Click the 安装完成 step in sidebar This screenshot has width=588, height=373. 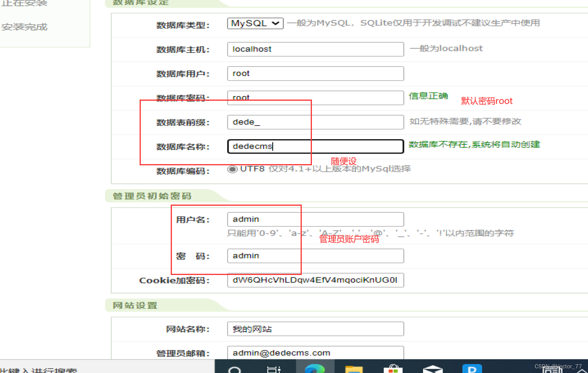24,27
